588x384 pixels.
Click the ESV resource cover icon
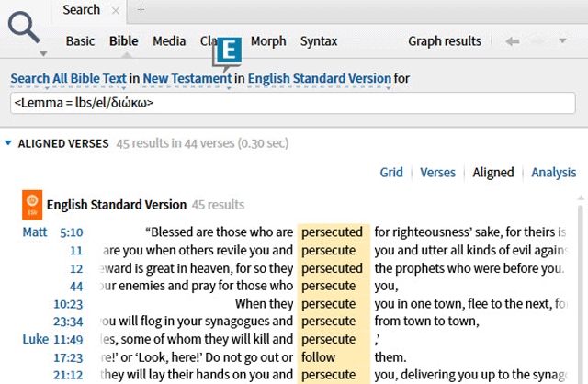(32, 205)
